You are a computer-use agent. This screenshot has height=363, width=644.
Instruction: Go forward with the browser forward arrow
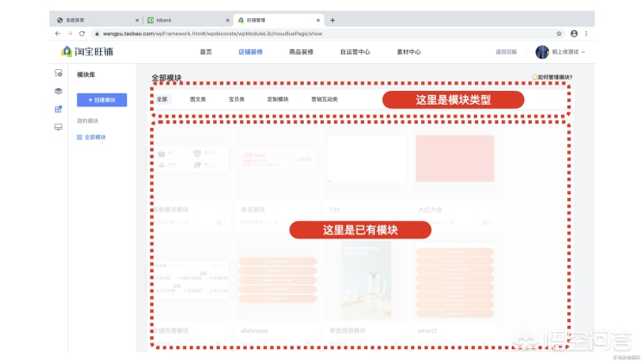pos(70,34)
